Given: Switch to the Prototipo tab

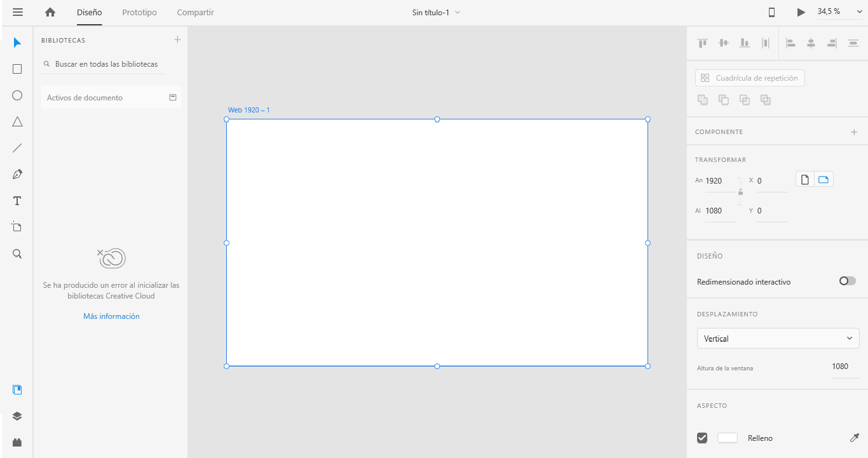Looking at the screenshot, I should click(x=139, y=13).
